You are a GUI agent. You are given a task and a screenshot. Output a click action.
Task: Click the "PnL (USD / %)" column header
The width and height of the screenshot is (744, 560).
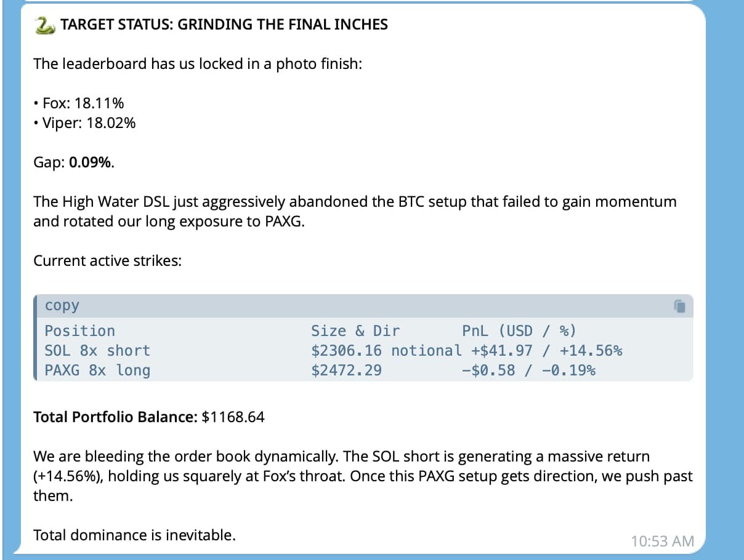519,331
